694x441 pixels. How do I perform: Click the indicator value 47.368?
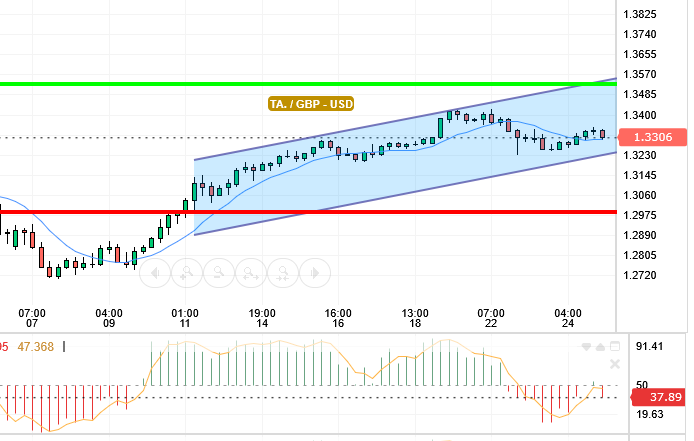tap(35, 347)
